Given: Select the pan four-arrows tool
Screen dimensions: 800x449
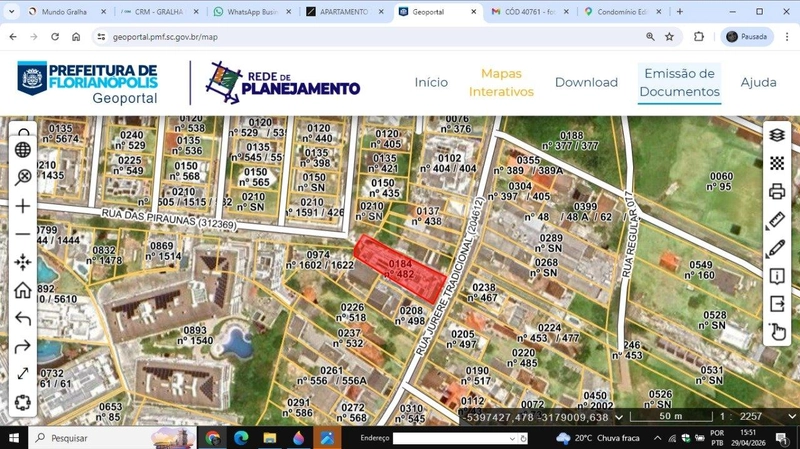Looking at the screenshot, I should point(22,262).
